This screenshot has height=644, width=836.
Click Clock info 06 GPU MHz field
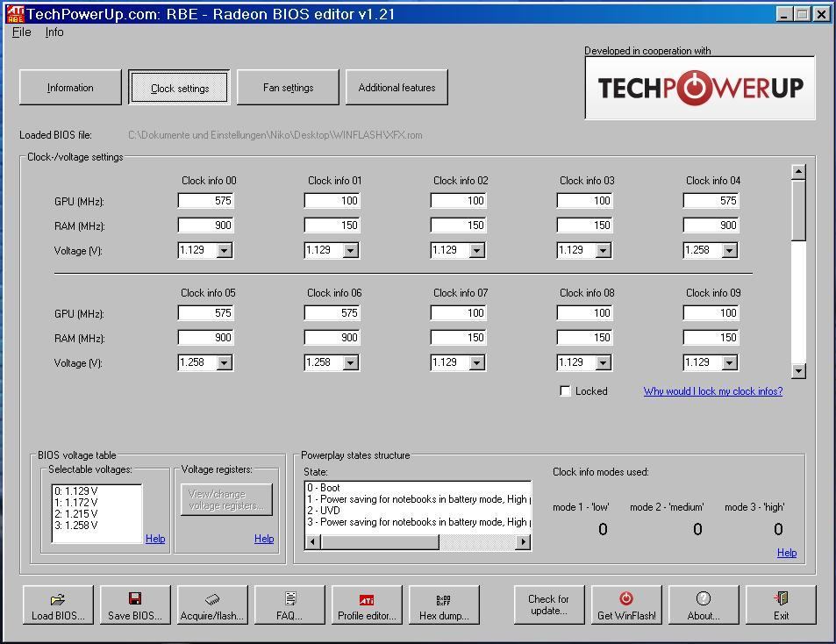[332, 313]
